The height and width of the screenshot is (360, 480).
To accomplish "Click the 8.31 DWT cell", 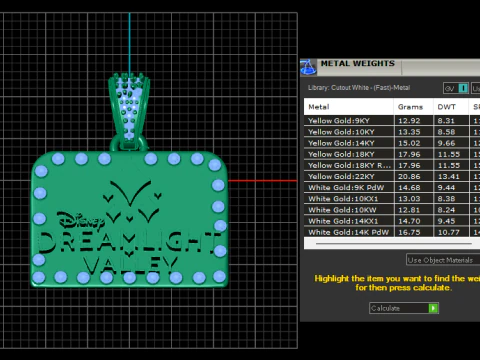I will tap(451, 121).
